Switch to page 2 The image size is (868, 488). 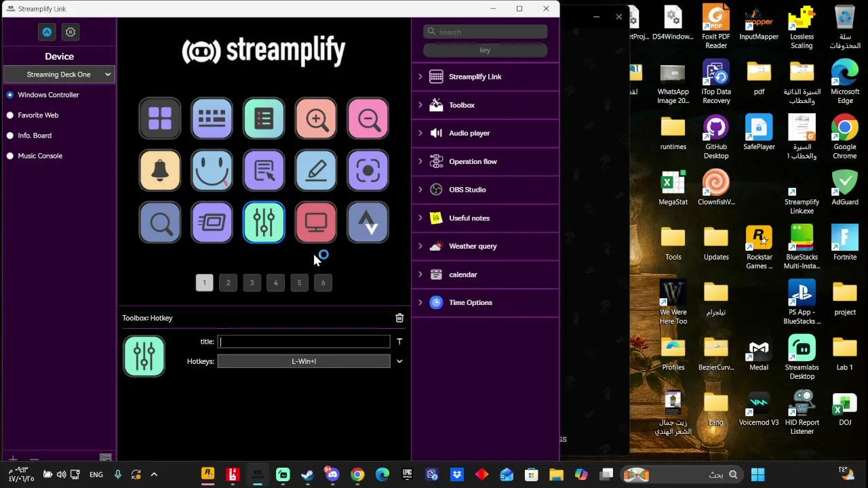(228, 283)
